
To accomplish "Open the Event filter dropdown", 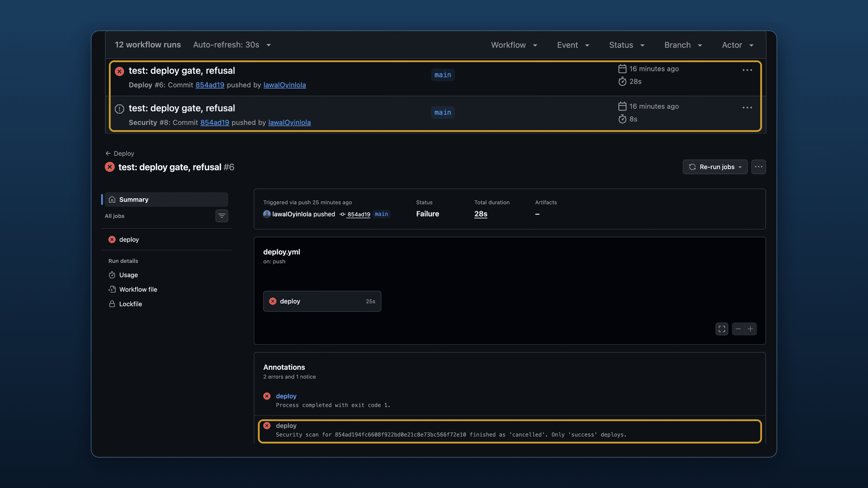I will pos(573,45).
